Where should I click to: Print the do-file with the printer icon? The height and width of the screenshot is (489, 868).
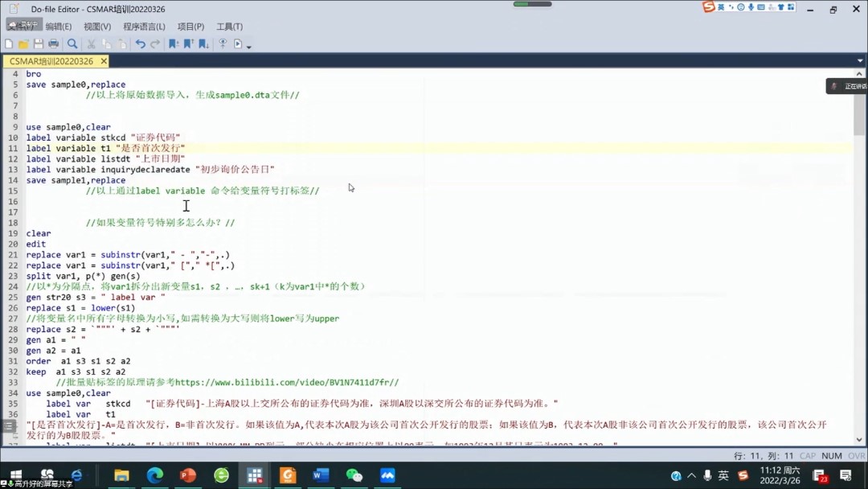53,44
